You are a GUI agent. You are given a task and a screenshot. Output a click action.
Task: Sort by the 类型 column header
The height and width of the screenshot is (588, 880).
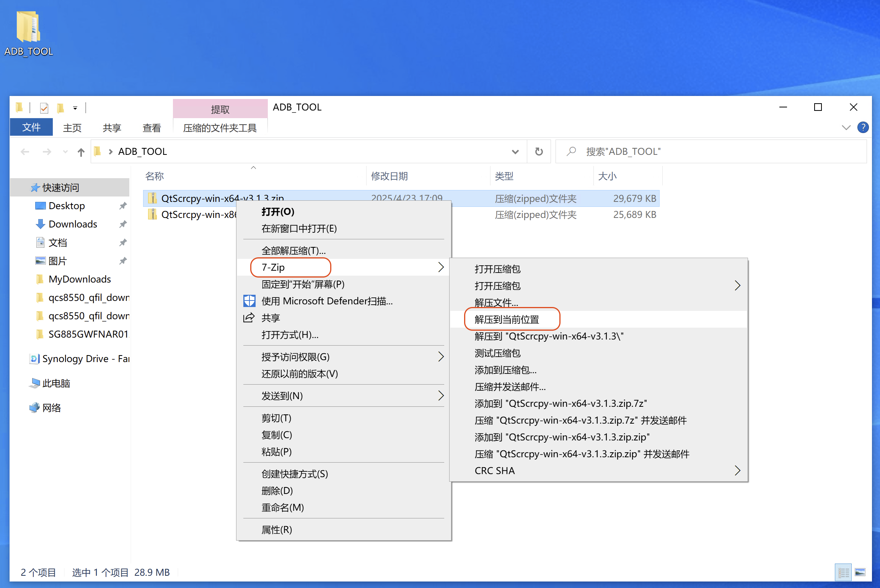pyautogui.click(x=504, y=176)
